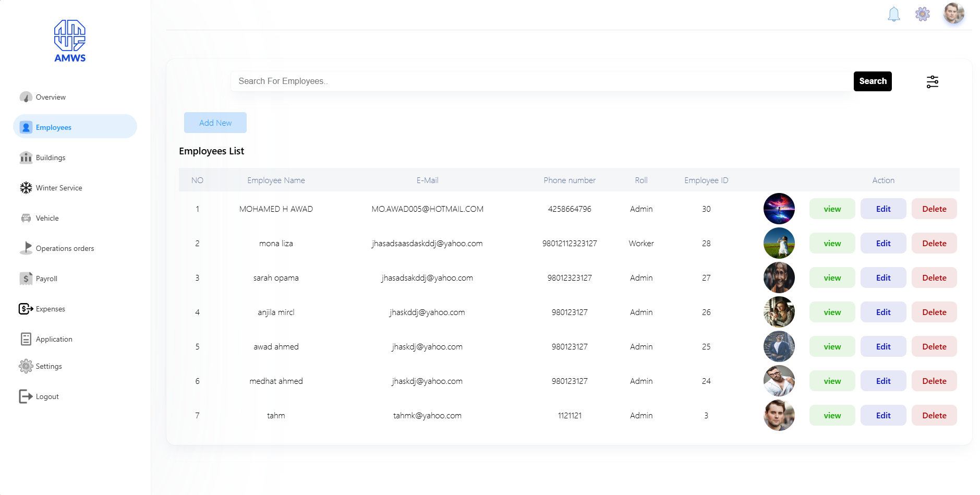Click the Vehicle car icon
Viewport: 980px width, 495px height.
[x=26, y=218]
